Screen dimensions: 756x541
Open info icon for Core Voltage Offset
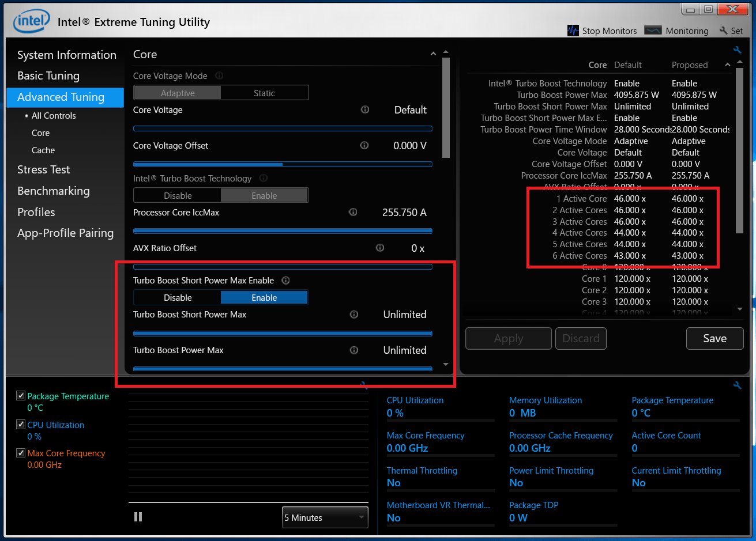pyautogui.click(x=364, y=145)
